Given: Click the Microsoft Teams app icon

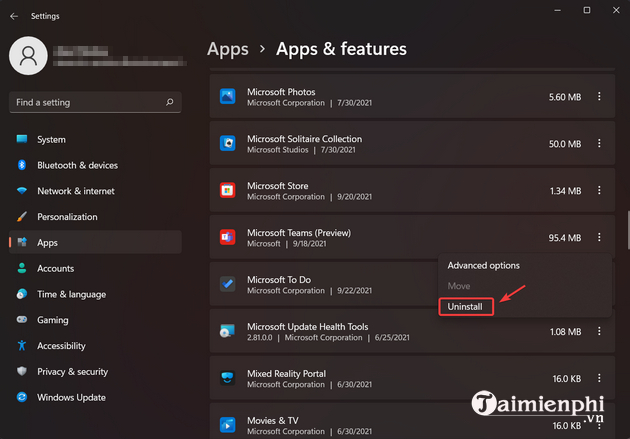Looking at the screenshot, I should [227, 237].
